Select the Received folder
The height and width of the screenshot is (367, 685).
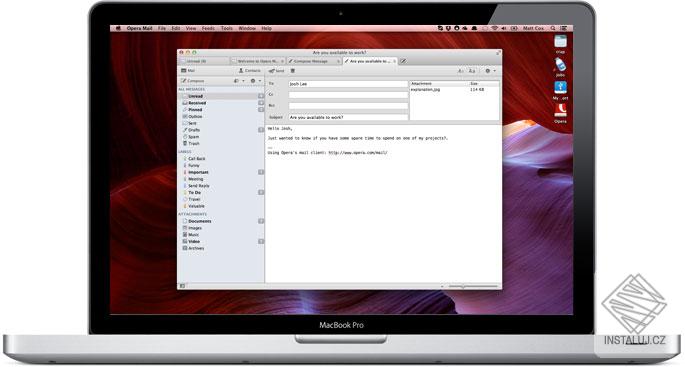pyautogui.click(x=221, y=103)
